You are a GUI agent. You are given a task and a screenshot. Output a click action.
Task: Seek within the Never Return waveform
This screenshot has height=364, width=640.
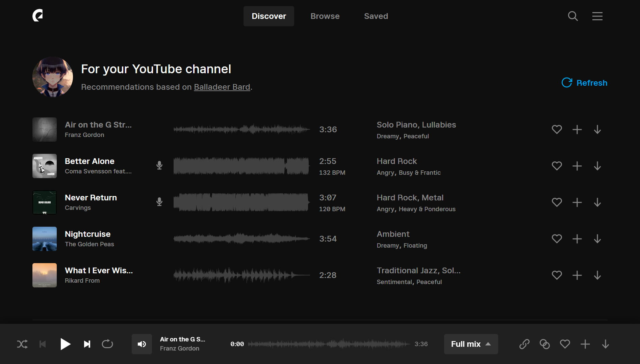[x=241, y=202]
